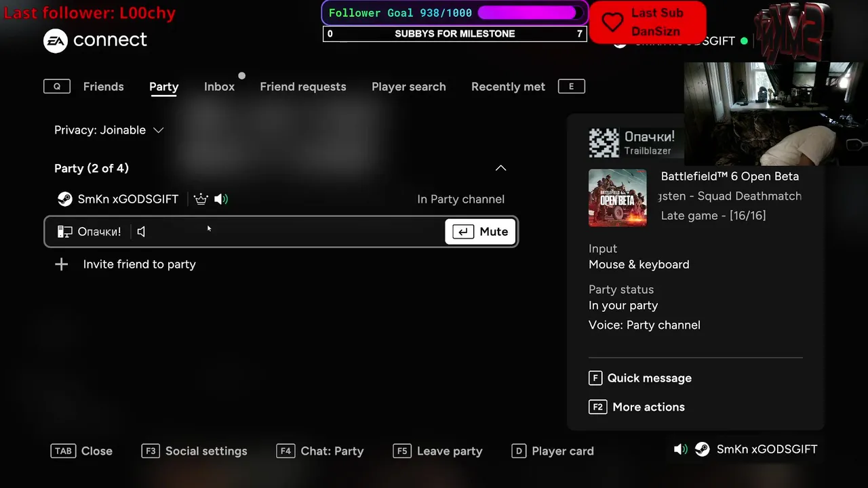Click the Q key previous-tab icon
This screenshot has height=488, width=868.
[57, 87]
